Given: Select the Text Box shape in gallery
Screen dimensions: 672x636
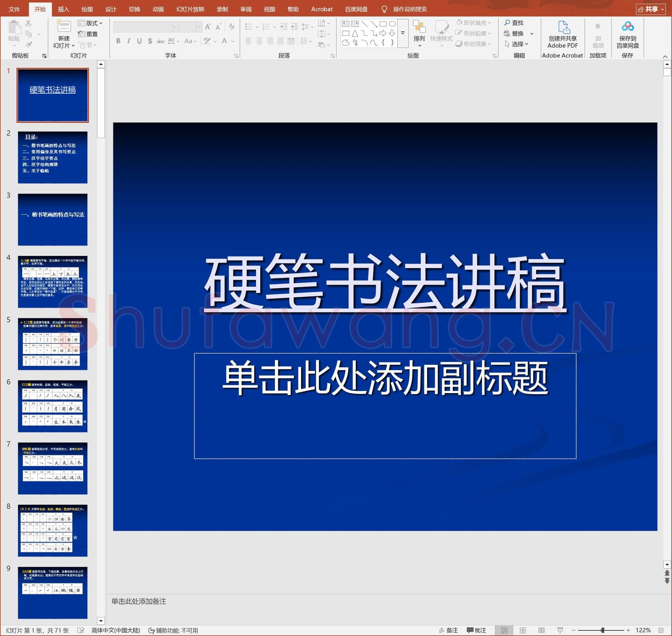Looking at the screenshot, I should tap(346, 24).
